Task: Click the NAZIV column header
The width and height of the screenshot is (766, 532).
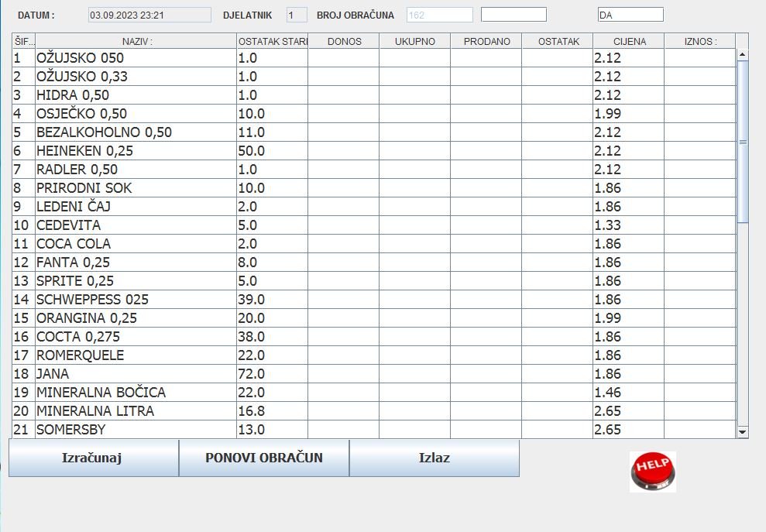Action: click(136, 41)
